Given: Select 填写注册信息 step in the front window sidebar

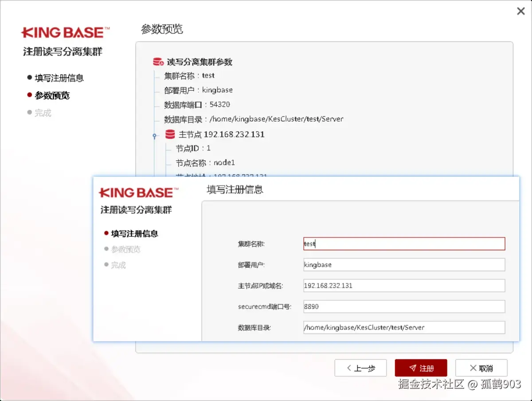Looking at the screenshot, I should pos(131,233).
